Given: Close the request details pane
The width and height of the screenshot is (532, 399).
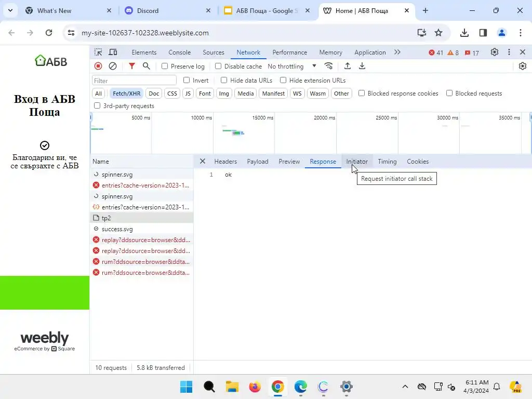Looking at the screenshot, I should [203, 161].
